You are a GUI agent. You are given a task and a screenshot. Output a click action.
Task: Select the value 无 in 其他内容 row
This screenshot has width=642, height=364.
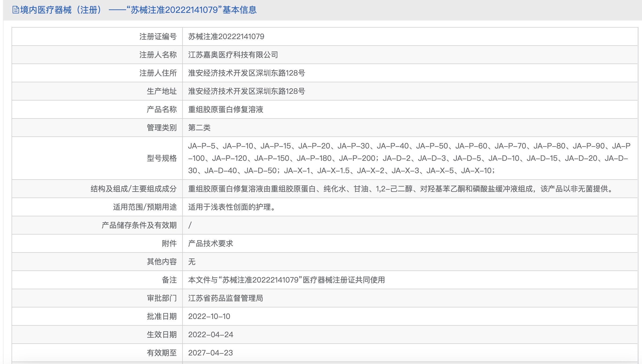(192, 262)
